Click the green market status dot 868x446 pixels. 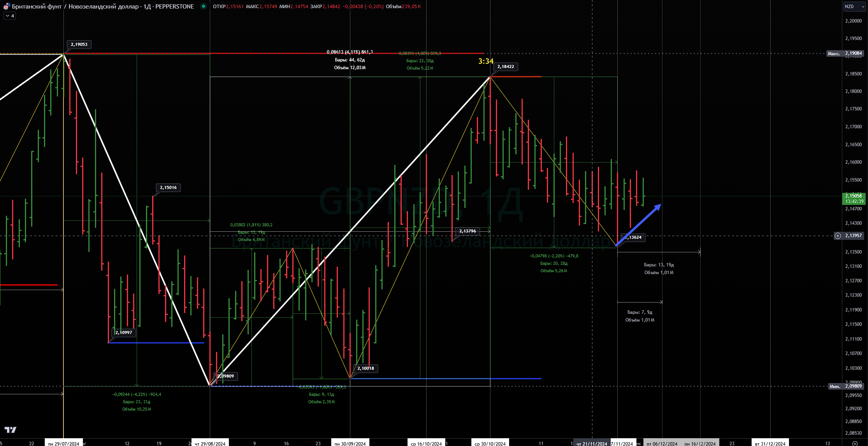coord(203,6)
